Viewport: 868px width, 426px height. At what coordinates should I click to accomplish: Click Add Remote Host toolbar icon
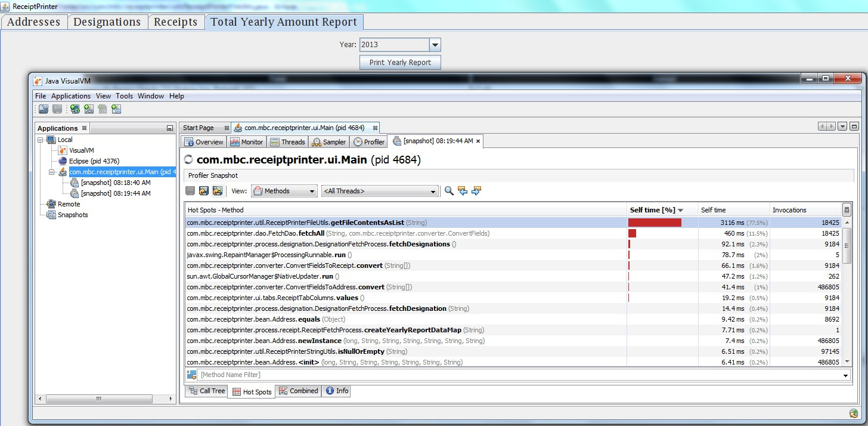(x=75, y=109)
